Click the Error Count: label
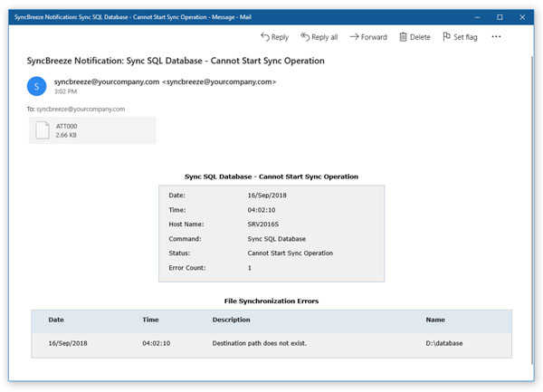Viewport: 543px width, 392px height. [x=187, y=268]
